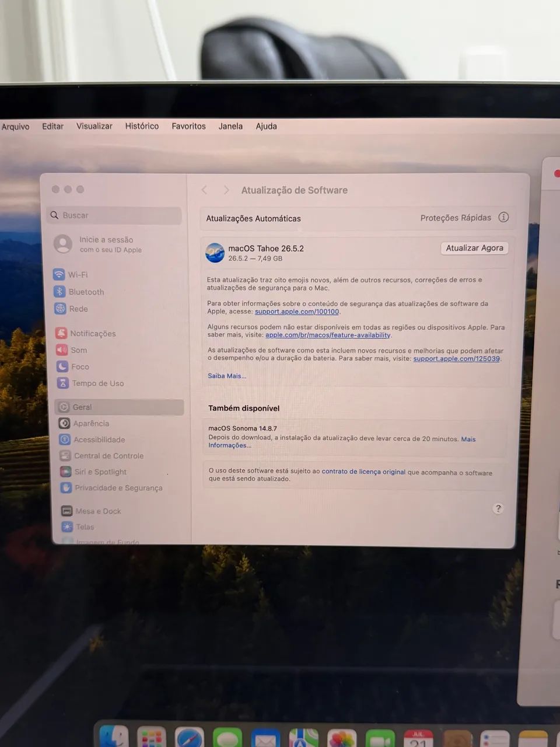The image size is (560, 747).
Task: Click the macOS Tahoe 26 icon
Action: pyautogui.click(x=215, y=253)
